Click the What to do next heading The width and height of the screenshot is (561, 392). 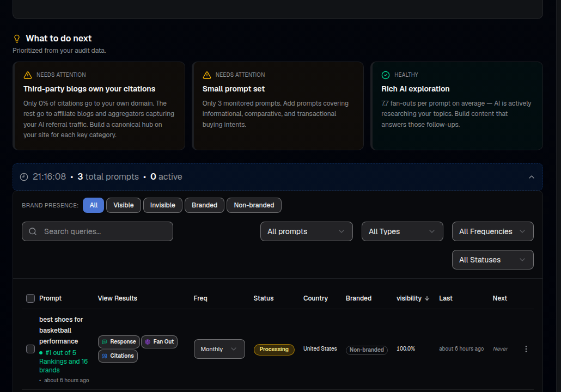[59, 38]
